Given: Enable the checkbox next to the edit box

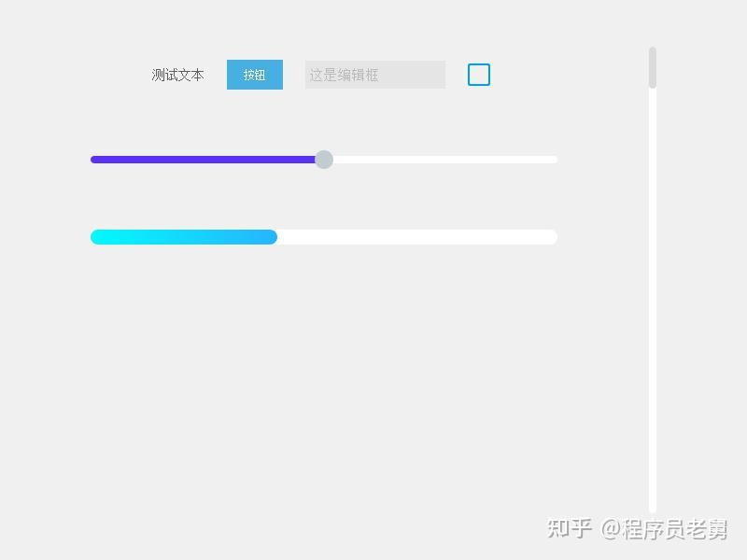Looking at the screenshot, I should point(478,74).
